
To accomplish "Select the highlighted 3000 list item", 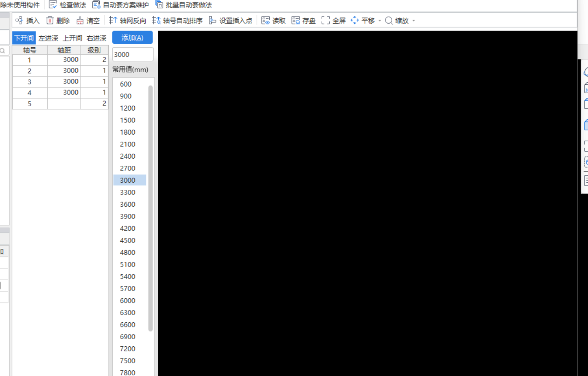I will pos(130,180).
